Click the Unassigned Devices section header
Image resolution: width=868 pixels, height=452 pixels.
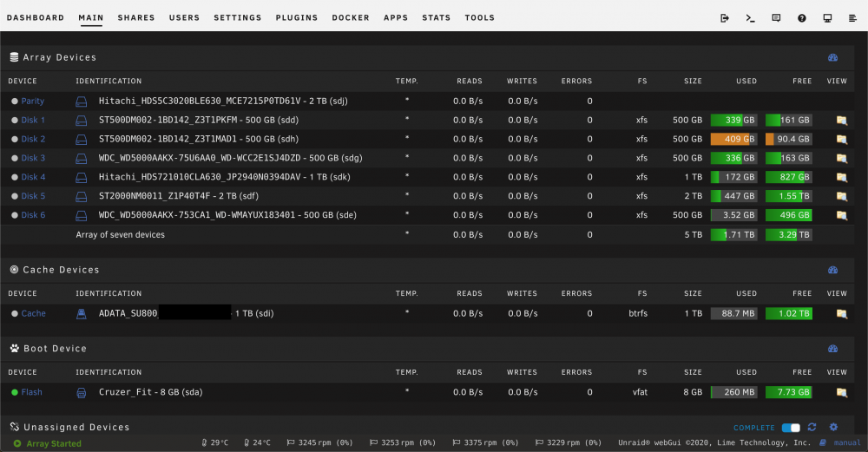click(76, 427)
